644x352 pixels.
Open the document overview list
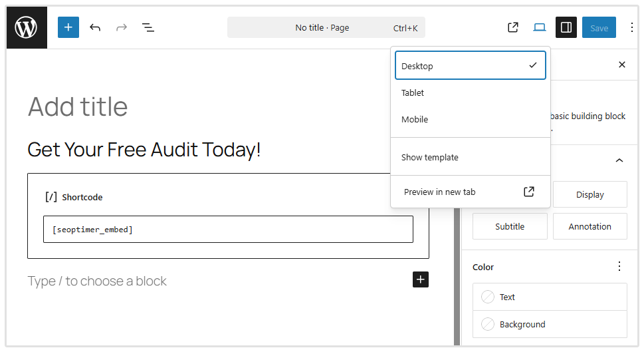coord(148,27)
